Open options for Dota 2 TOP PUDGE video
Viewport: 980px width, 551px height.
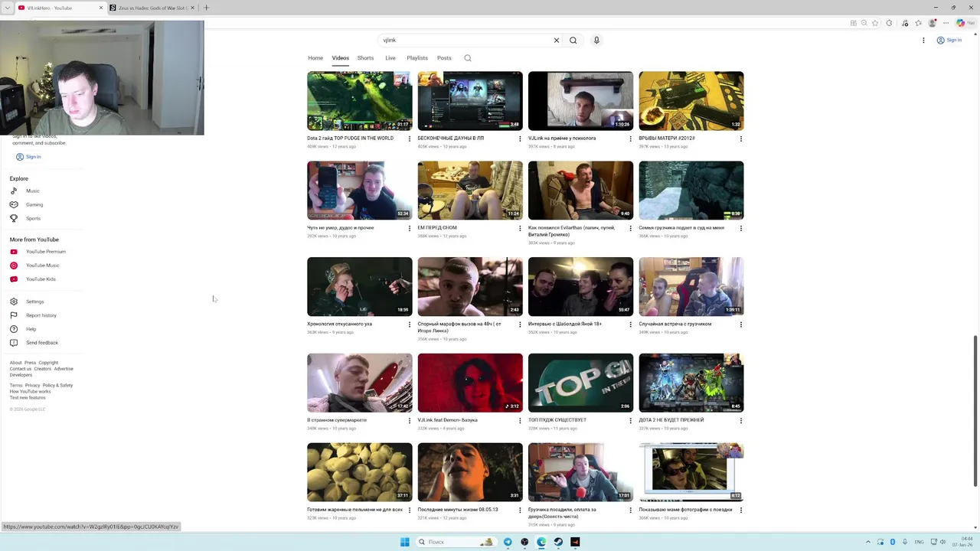point(410,139)
